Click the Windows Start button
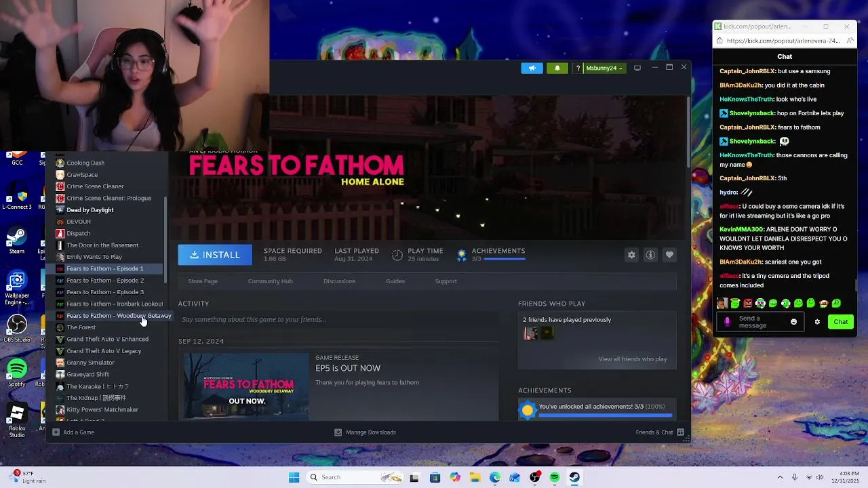The height and width of the screenshot is (488, 868). (294, 477)
